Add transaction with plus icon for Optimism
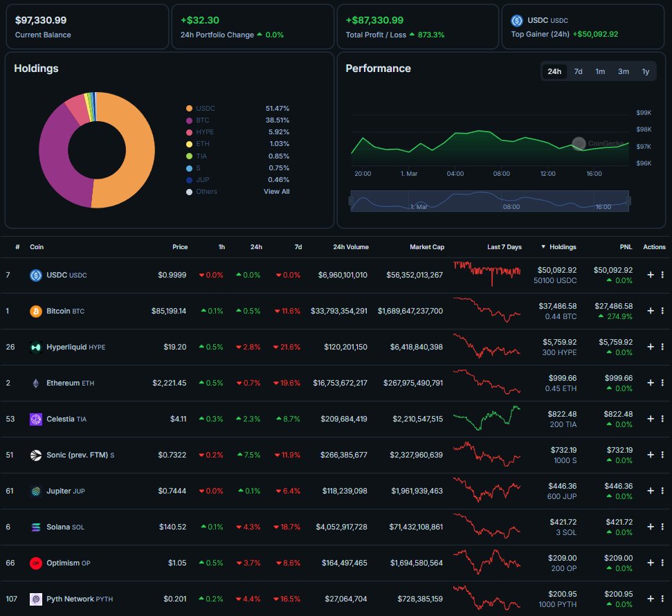The height and width of the screenshot is (616, 672). [650, 563]
